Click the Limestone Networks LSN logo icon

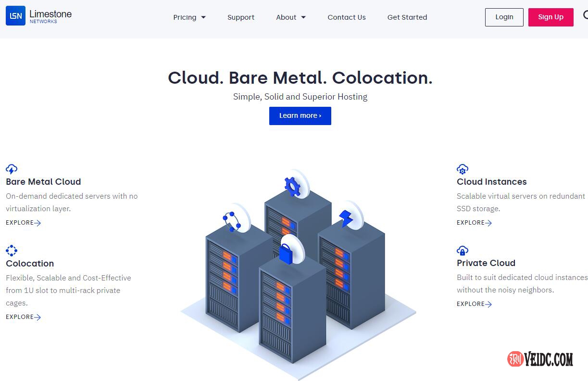[x=15, y=16]
